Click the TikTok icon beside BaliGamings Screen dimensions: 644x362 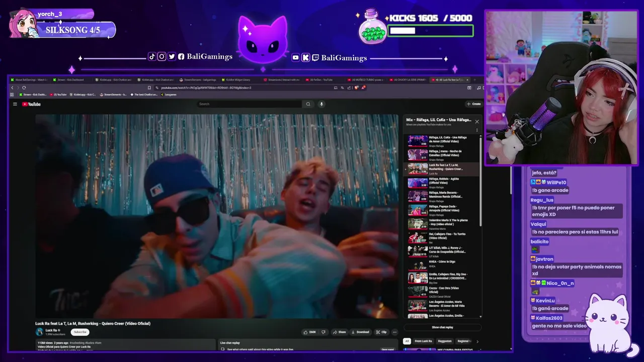[152, 57]
